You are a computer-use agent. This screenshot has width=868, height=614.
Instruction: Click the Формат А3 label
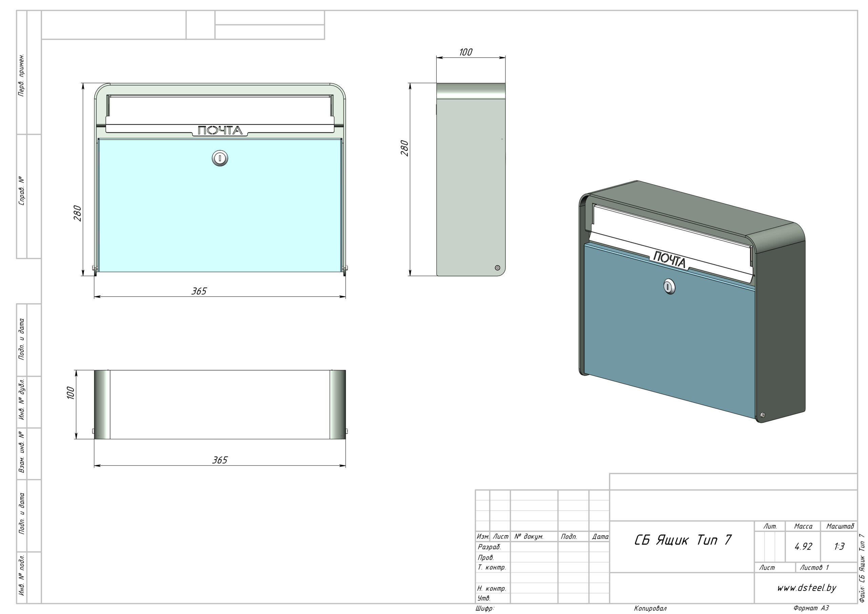pos(811,608)
